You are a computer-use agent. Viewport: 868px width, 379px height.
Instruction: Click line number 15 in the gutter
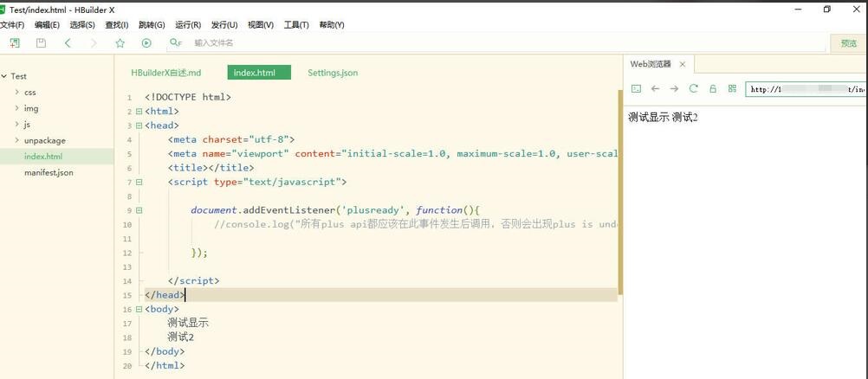(x=128, y=295)
